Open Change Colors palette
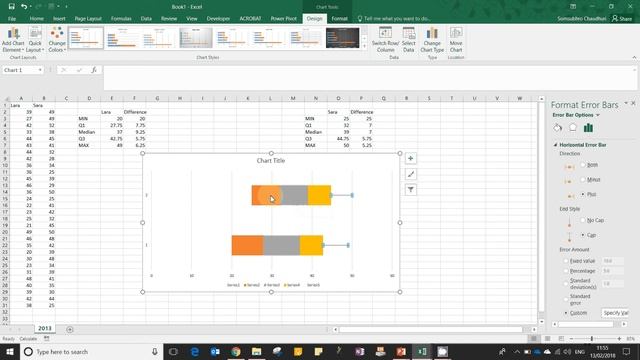The image size is (640, 360). (x=57, y=40)
